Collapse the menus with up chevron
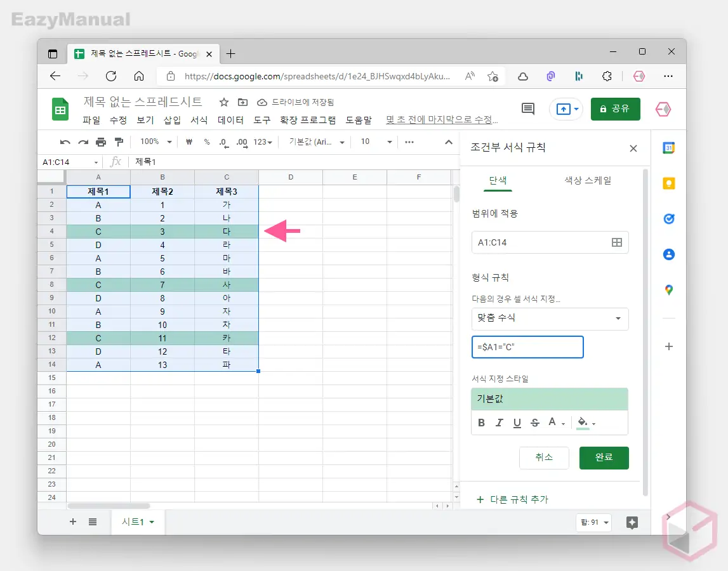The width and height of the screenshot is (728, 571). point(449,142)
